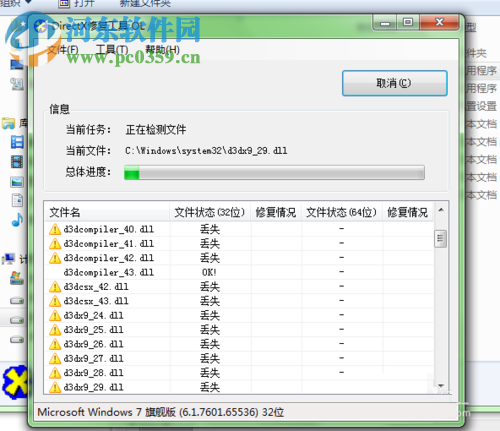This screenshot has height=431, width=500.
Task: Close the DirectX repair tool window
Action: [x=439, y=23]
